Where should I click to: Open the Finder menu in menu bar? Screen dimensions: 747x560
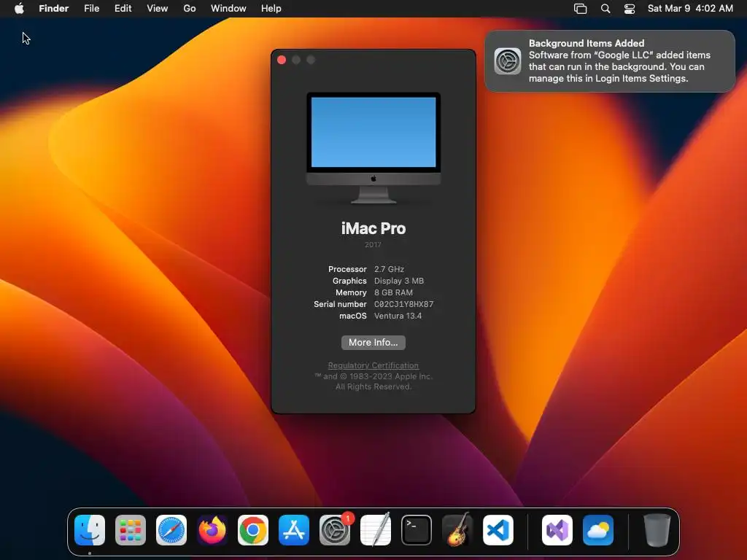point(53,9)
